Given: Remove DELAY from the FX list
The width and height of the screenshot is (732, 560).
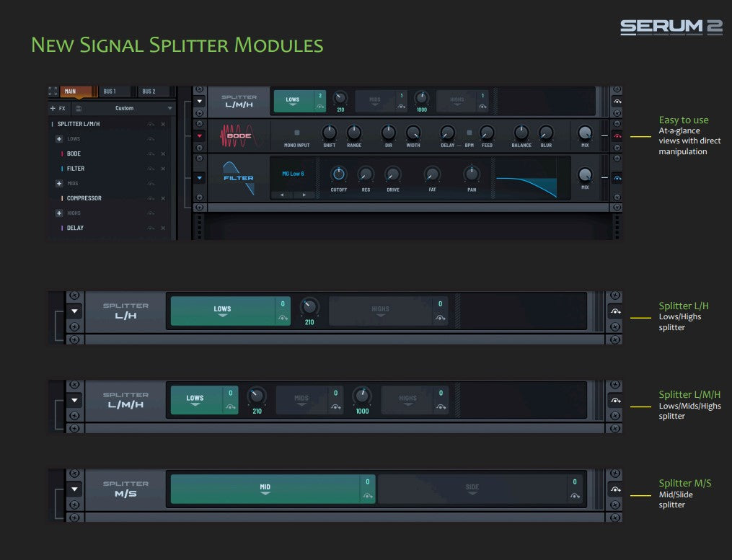Looking at the screenshot, I should coord(163,228).
